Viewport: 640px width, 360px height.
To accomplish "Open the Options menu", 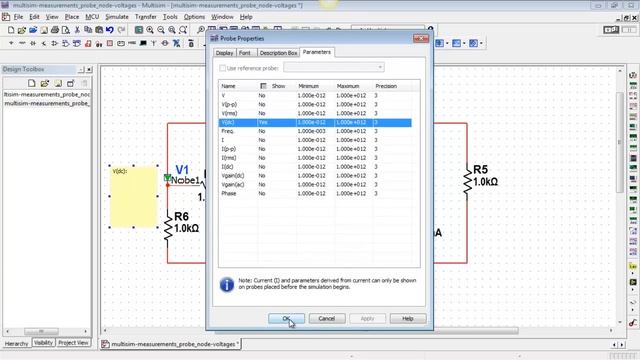I will [x=194, y=17].
